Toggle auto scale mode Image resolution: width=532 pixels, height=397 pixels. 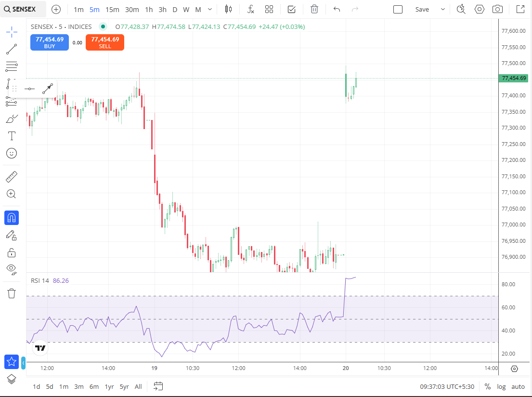tap(518, 386)
